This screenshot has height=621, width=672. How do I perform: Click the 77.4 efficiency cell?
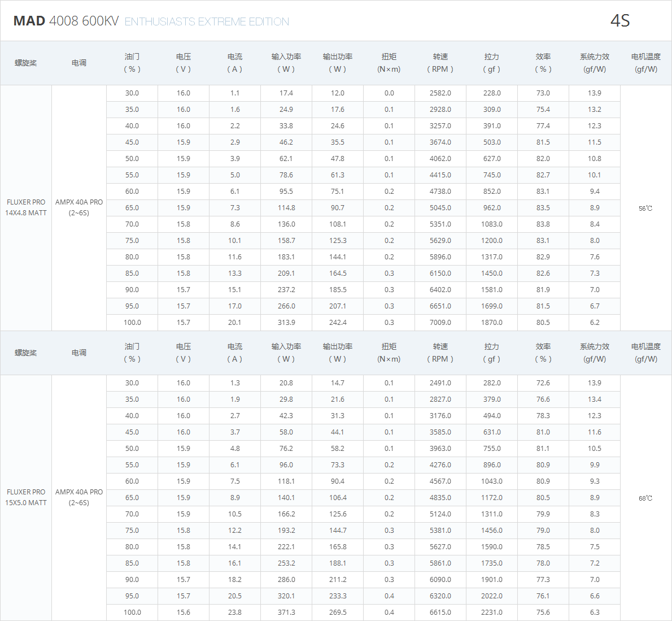click(x=543, y=126)
